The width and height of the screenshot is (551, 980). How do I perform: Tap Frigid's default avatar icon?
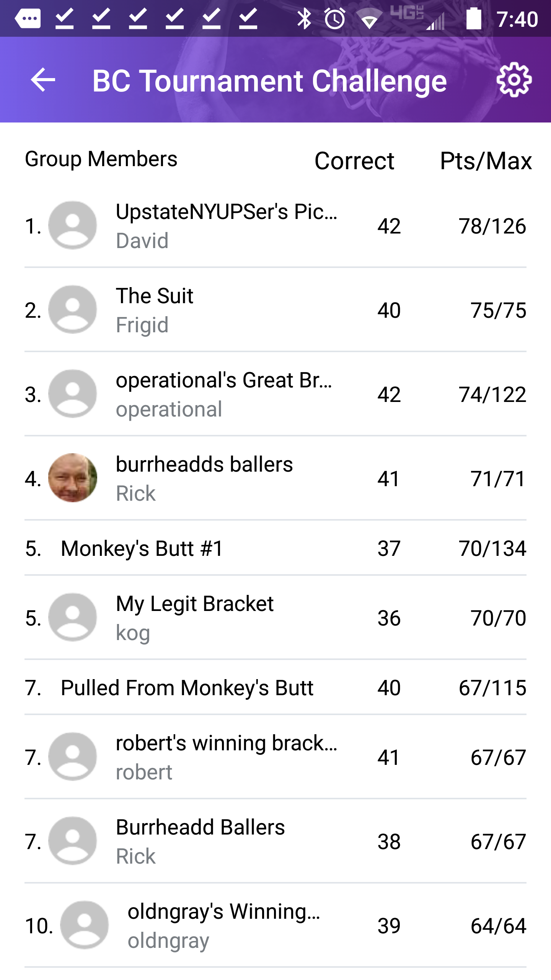[73, 309]
